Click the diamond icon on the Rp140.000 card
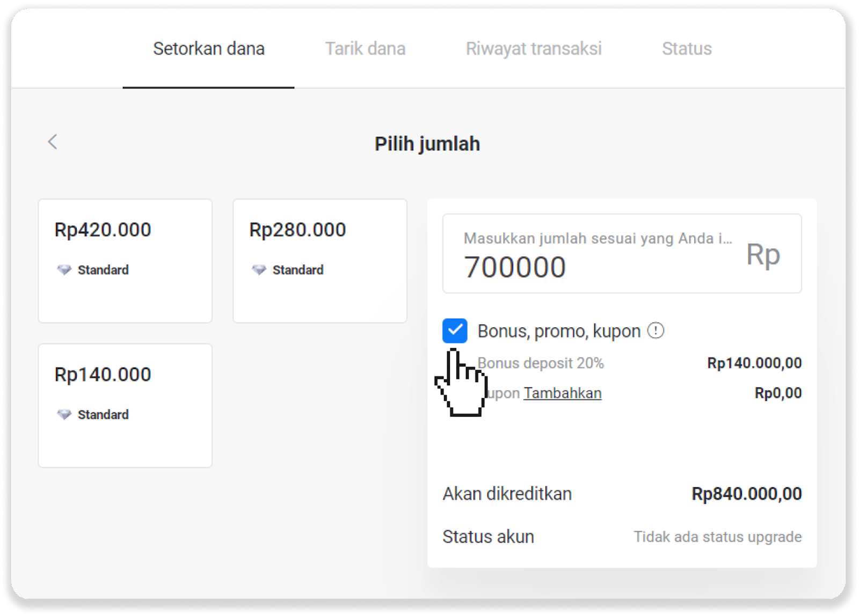Viewport: 859px width, 616px height. click(x=64, y=415)
